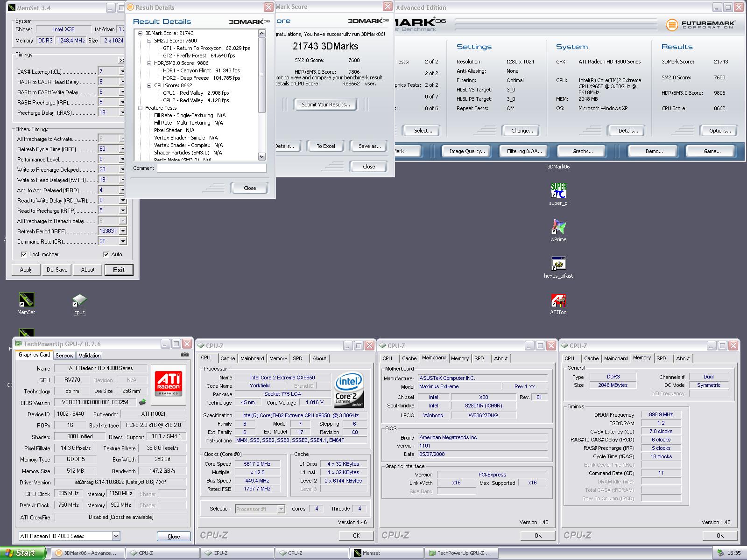The width and height of the screenshot is (747, 560).
Task: Click the Del.Save button in MemSet
Action: (x=57, y=270)
